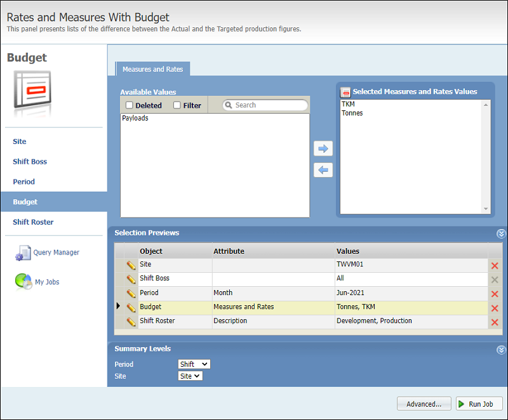
Task: Select the Budget item in the sidebar
Action: pyautogui.click(x=54, y=202)
